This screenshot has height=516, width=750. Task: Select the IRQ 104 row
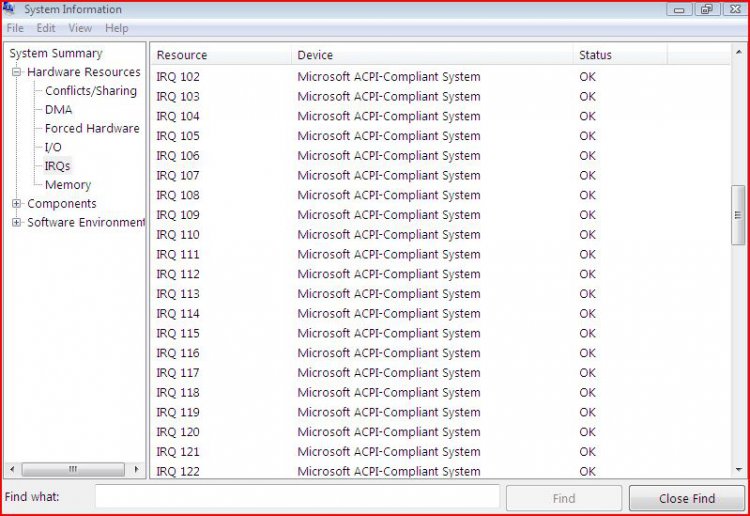click(x=441, y=116)
